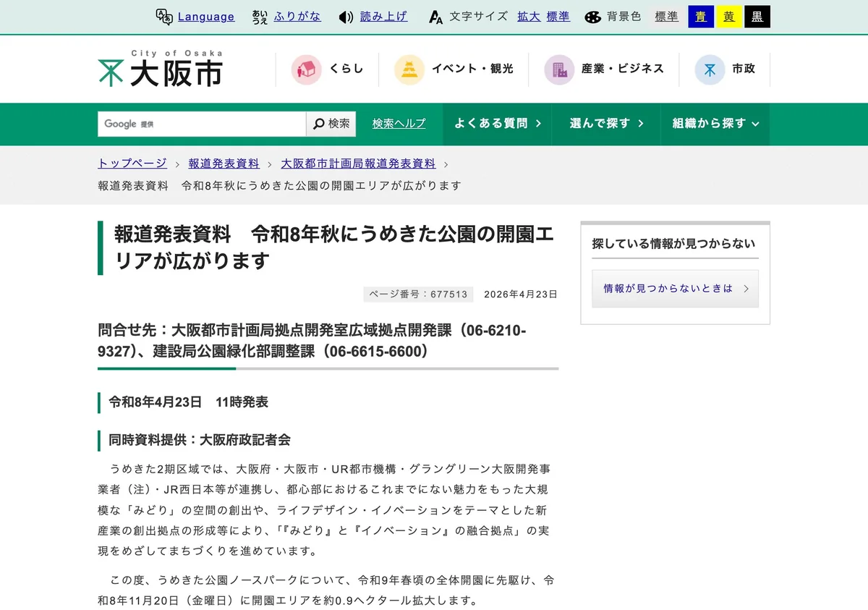Click the speaker read-aloud icon
This screenshot has width=868, height=610.
point(346,17)
